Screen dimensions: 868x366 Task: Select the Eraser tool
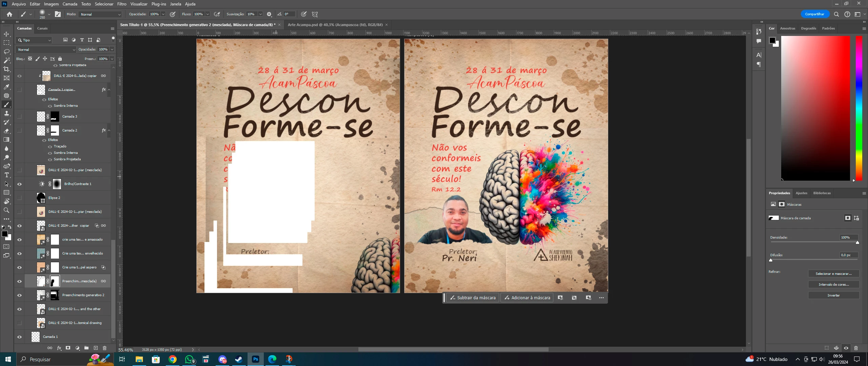click(x=6, y=131)
